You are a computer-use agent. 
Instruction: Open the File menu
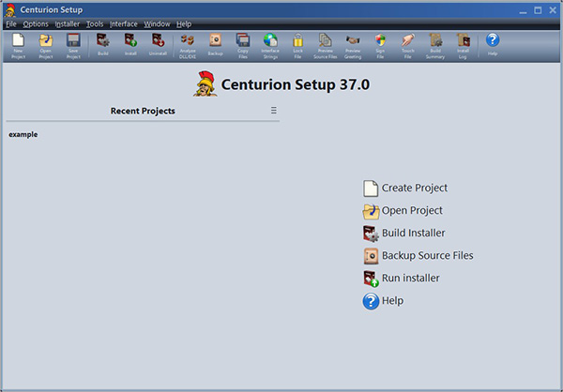[11, 24]
